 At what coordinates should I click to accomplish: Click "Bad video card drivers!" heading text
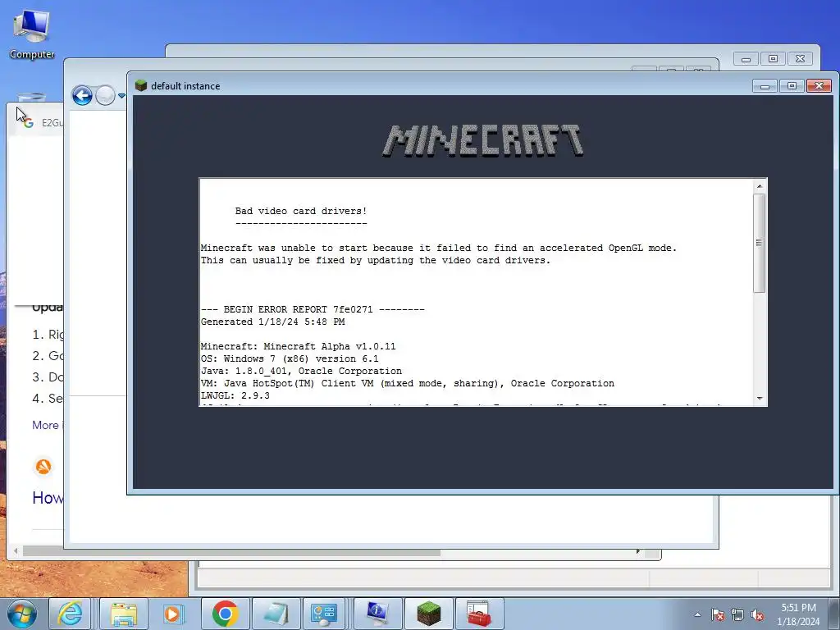point(301,211)
